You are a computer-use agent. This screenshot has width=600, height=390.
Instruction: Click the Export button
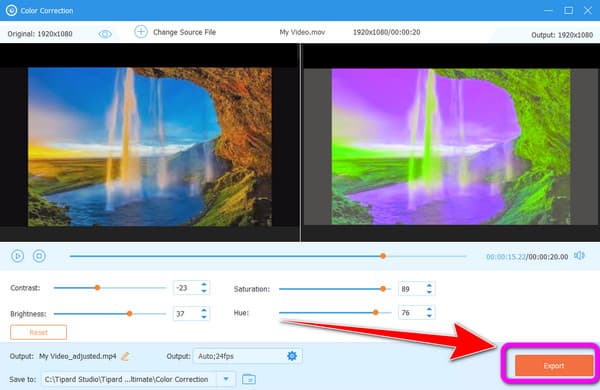[x=554, y=366]
